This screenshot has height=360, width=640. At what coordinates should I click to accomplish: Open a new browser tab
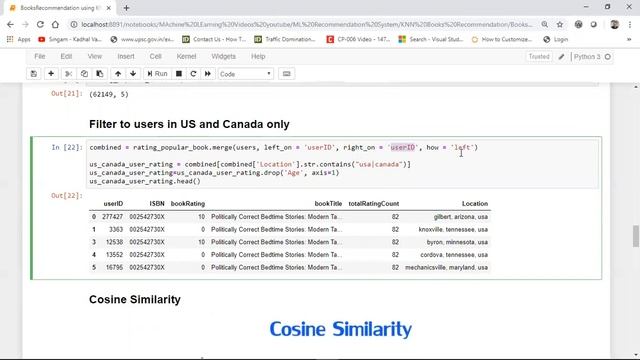(126, 8)
